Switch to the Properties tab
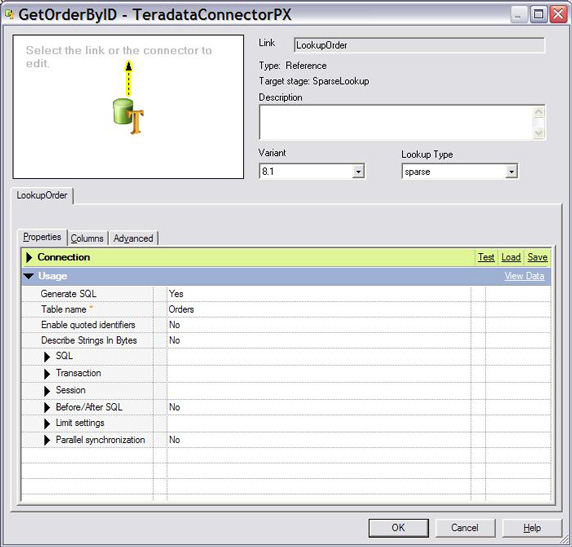This screenshot has height=547, width=572. tap(42, 237)
